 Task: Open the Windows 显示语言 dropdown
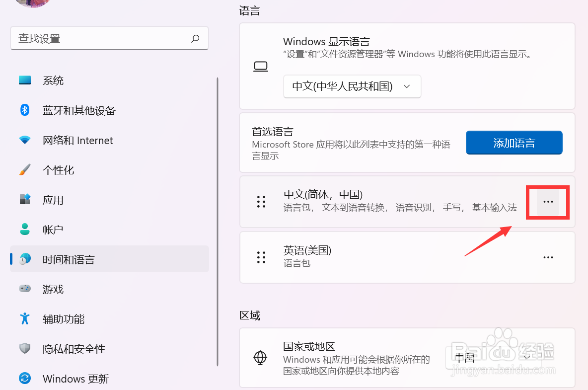coord(352,86)
